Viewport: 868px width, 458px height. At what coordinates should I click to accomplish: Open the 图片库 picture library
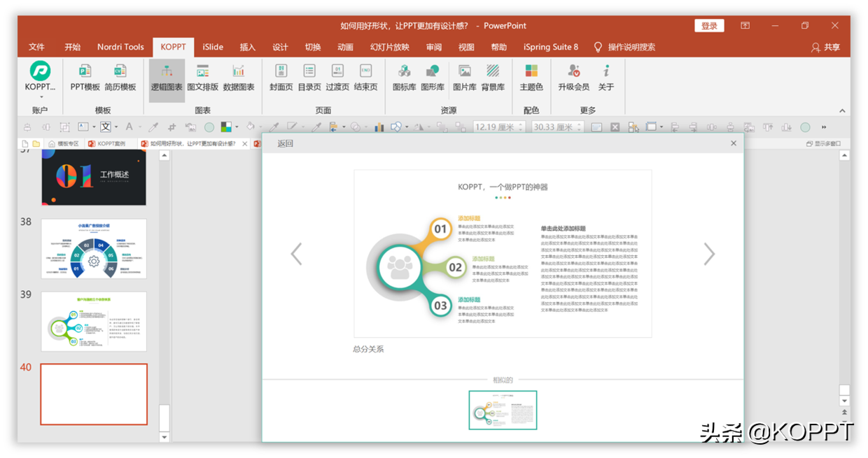[x=464, y=78]
